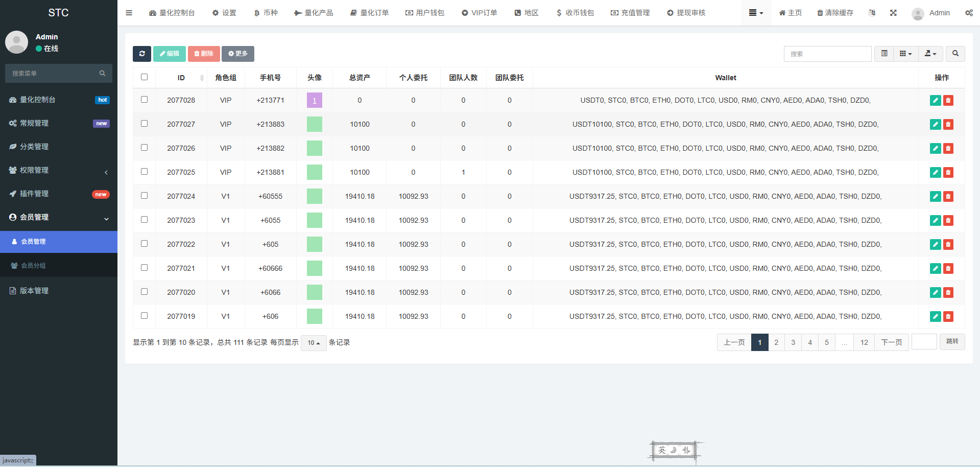Check the select-all checkbox in table header
Image resolution: width=980 pixels, height=467 pixels.
(x=144, y=77)
